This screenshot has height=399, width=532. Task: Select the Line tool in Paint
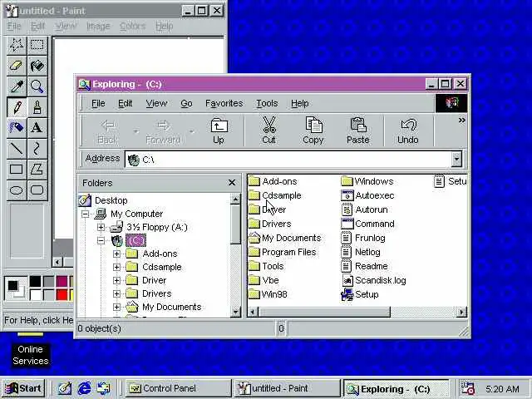(17, 149)
